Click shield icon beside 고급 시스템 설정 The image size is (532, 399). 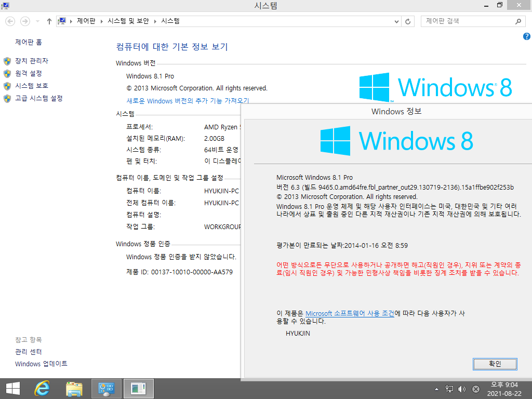7,98
